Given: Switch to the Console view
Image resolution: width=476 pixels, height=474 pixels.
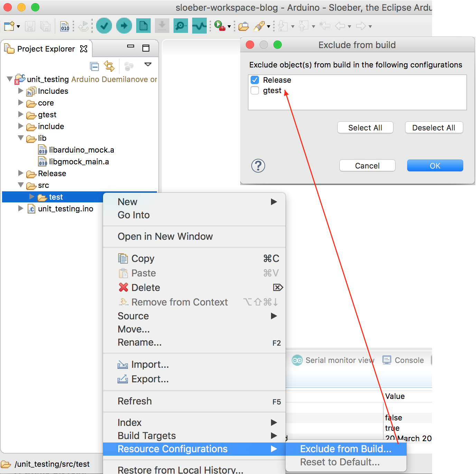Looking at the screenshot, I should tap(410, 360).
